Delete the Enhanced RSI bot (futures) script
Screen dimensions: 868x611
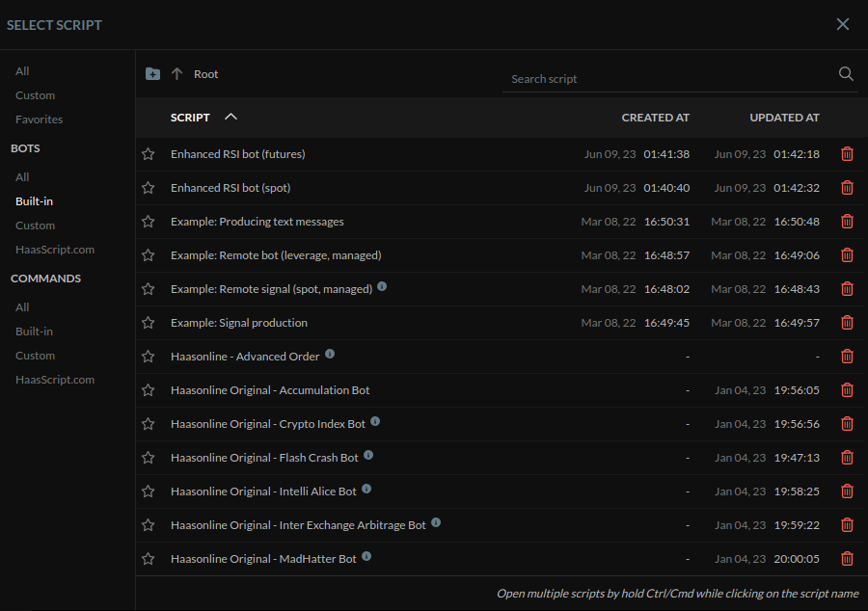click(847, 153)
